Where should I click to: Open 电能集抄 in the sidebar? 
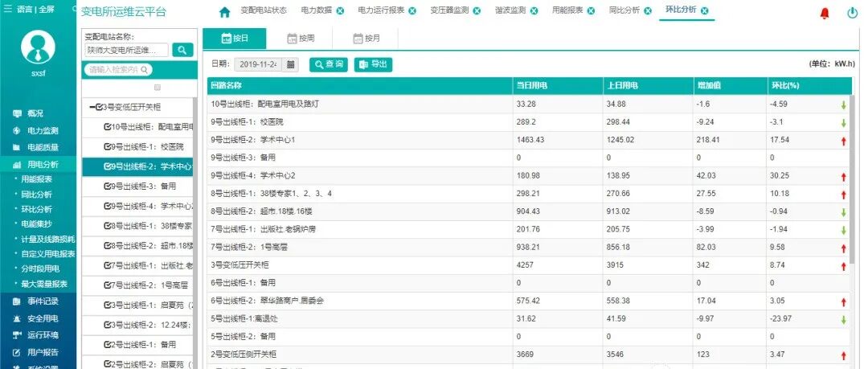(36, 223)
